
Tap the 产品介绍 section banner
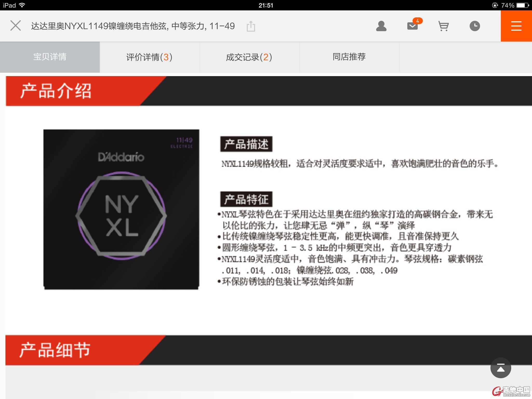269,91
